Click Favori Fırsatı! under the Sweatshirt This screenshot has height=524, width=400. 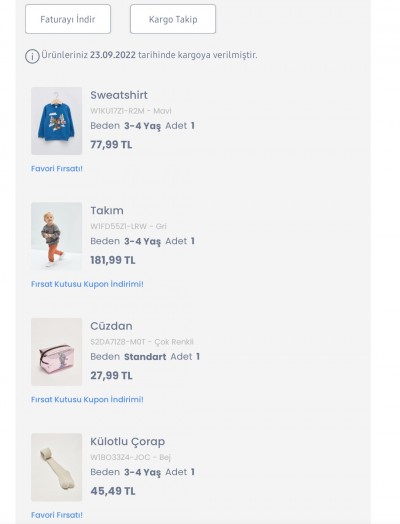pyautogui.click(x=57, y=168)
